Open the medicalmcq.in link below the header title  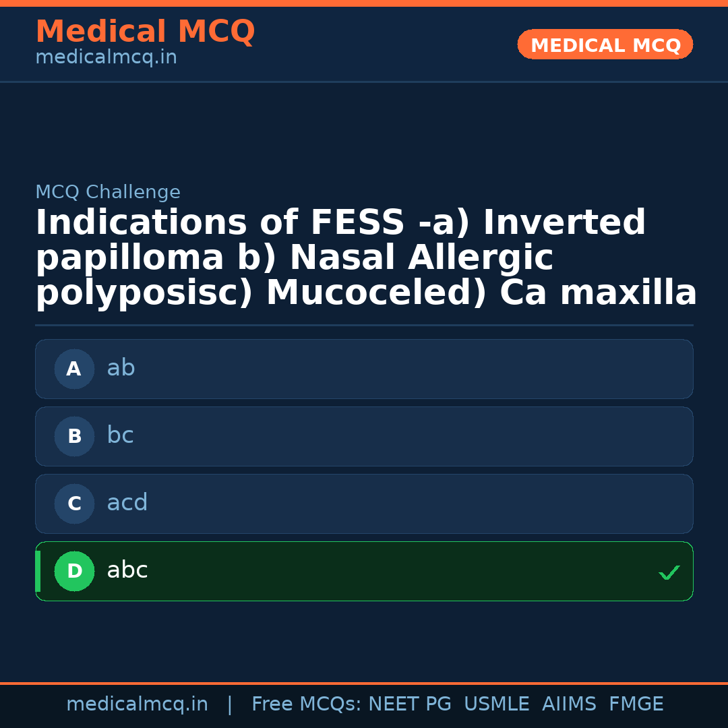[x=106, y=58]
